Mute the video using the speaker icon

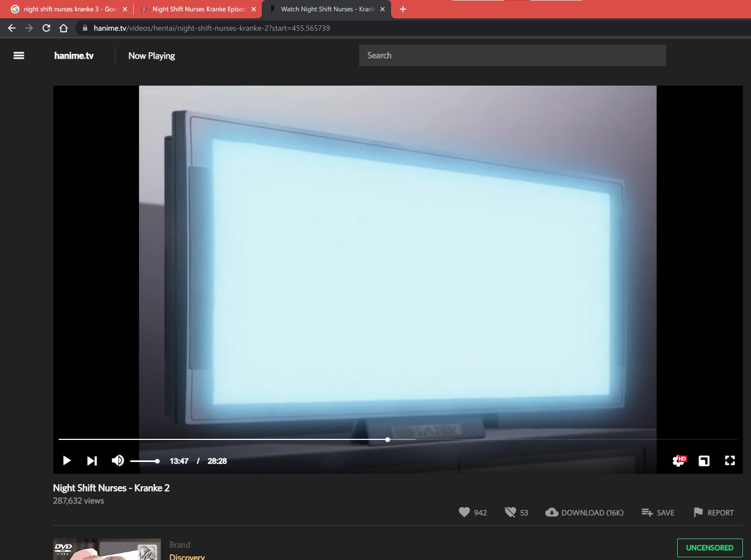(x=117, y=461)
